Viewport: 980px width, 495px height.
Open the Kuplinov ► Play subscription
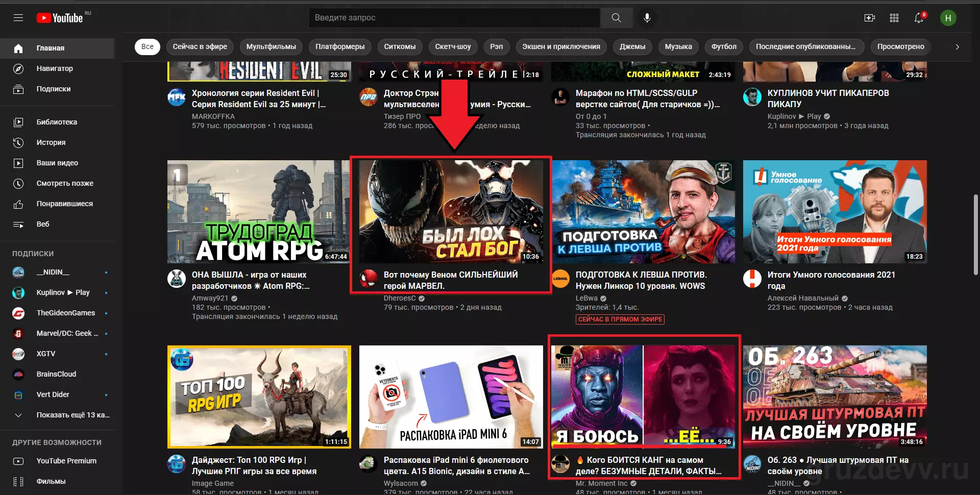[x=57, y=292]
